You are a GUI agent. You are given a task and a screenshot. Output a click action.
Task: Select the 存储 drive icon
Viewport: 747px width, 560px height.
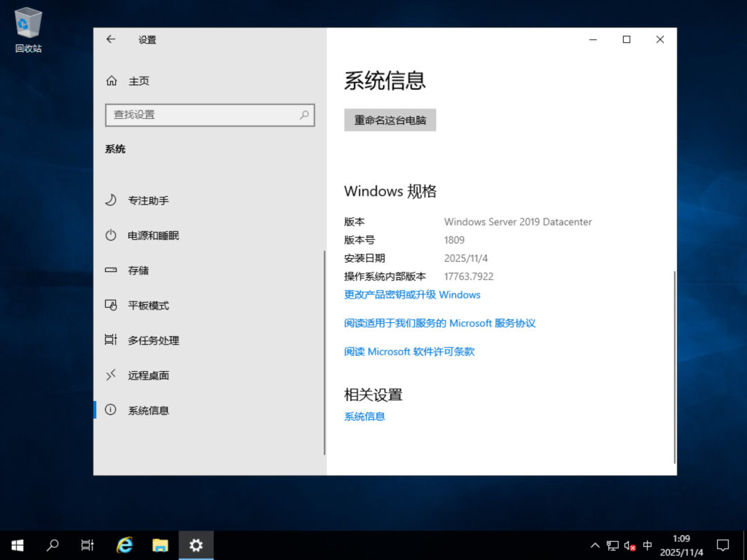pos(111,270)
